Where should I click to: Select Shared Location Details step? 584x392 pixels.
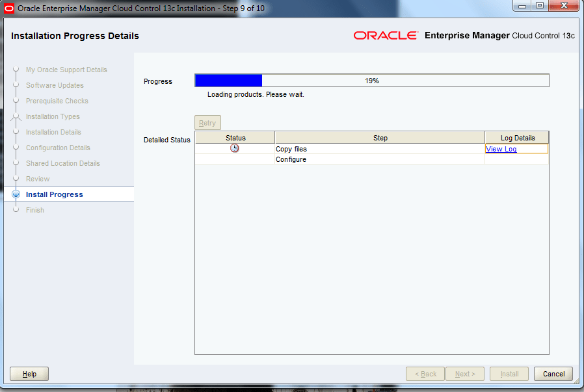pyautogui.click(x=63, y=163)
